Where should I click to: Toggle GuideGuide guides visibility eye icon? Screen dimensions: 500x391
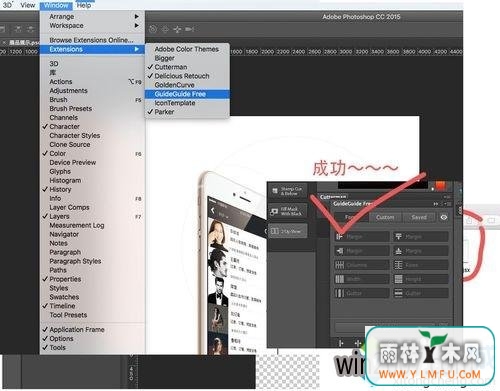(x=444, y=217)
